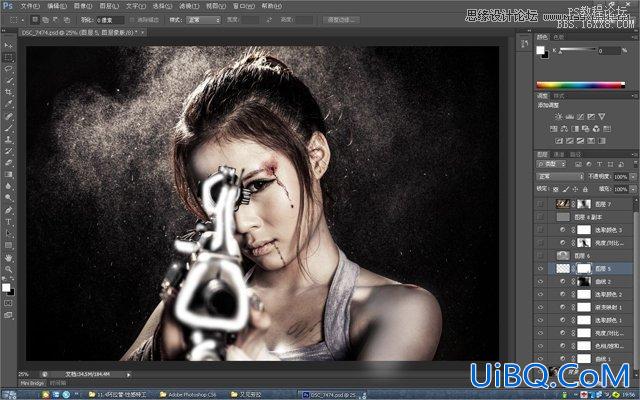Screen dimensions: 640x400
Task: Select the Eraser tool
Action: pyautogui.click(x=8, y=163)
